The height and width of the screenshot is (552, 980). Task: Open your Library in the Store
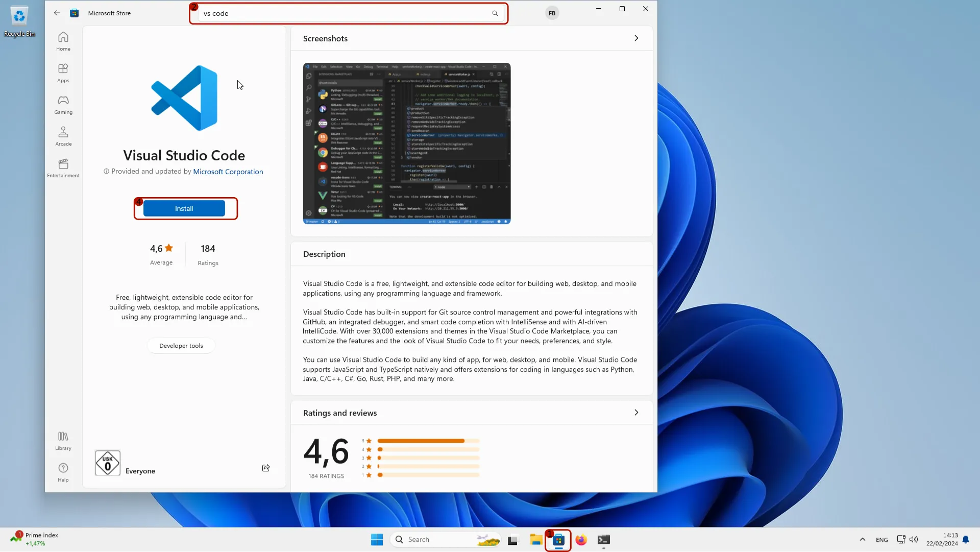click(x=63, y=440)
